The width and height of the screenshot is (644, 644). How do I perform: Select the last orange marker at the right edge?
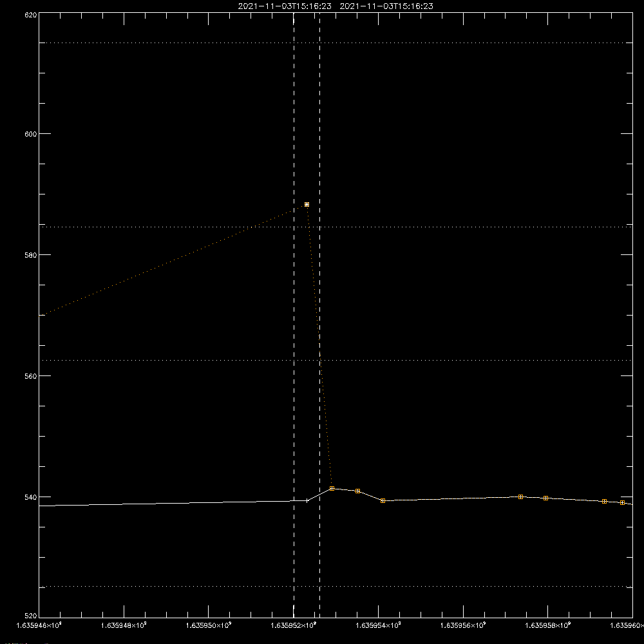[623, 503]
